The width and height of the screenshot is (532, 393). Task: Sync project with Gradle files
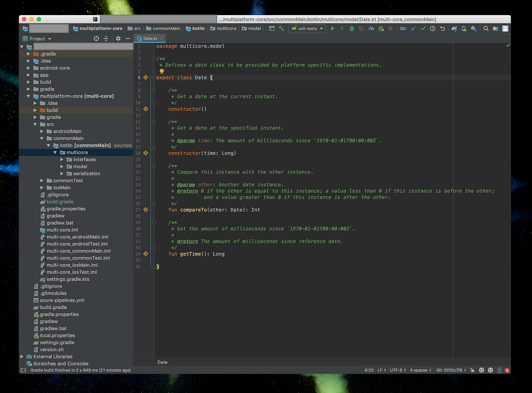(454, 28)
